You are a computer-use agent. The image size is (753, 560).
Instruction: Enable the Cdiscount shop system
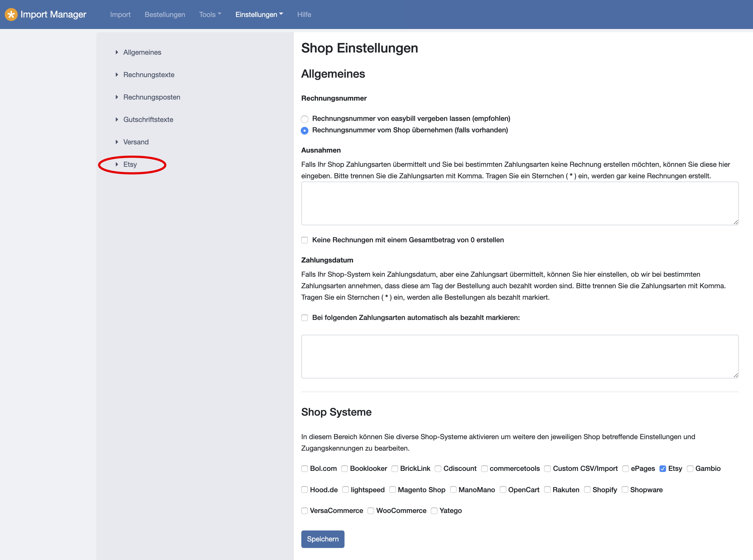pos(438,469)
